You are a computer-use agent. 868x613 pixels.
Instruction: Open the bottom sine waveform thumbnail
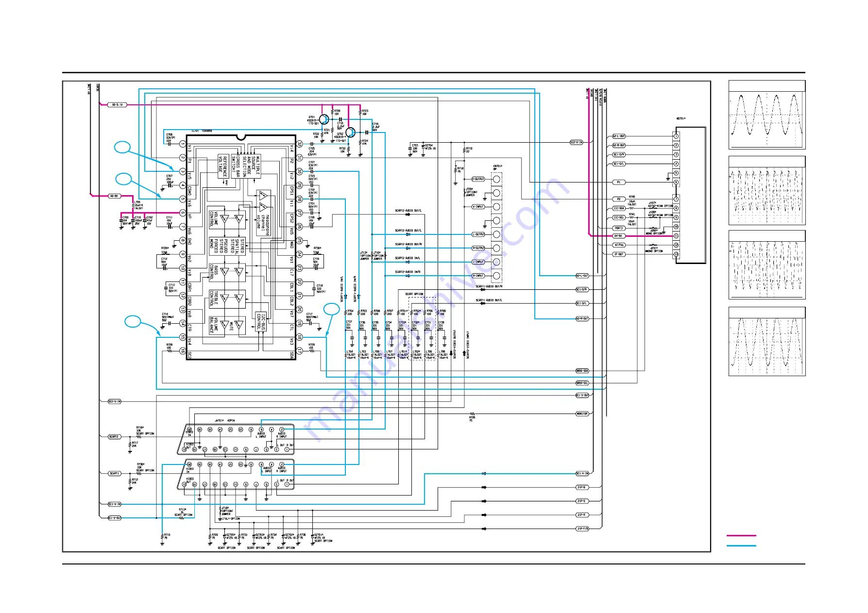pos(767,341)
